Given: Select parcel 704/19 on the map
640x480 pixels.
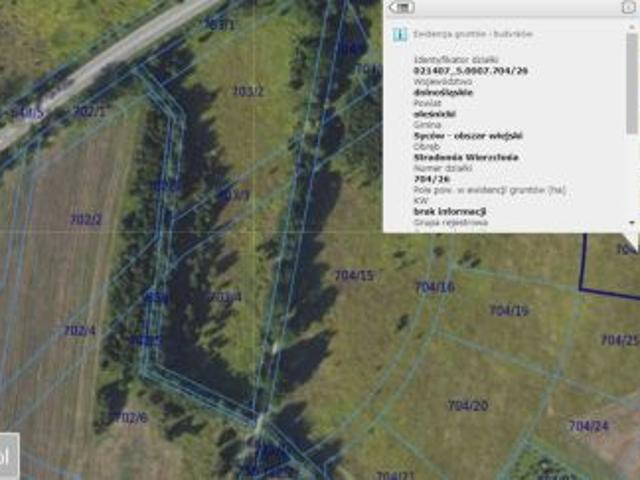Looking at the screenshot, I should pyautogui.click(x=508, y=311).
